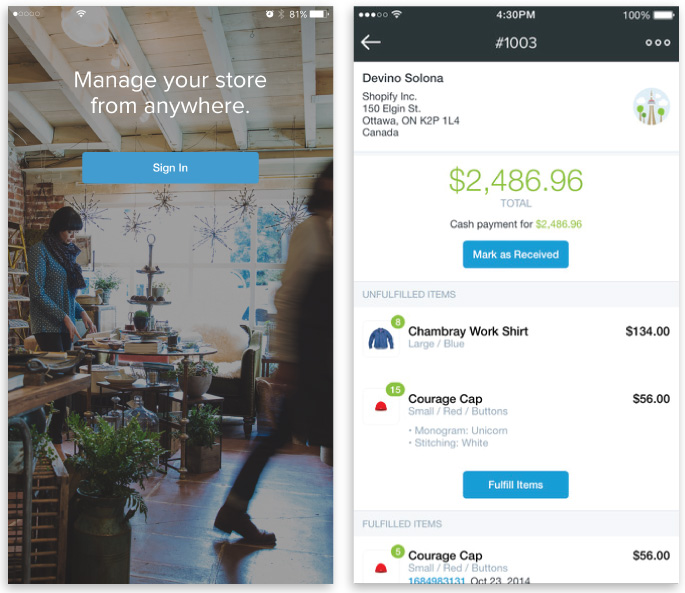
Task: Tap the green quantity badge showing 5
Action: pyautogui.click(x=398, y=551)
